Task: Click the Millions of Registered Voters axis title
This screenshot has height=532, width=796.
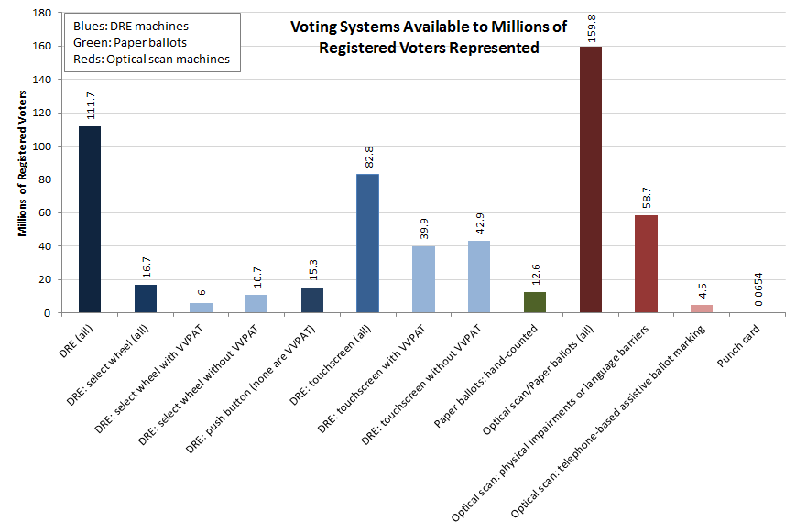Action: pyautogui.click(x=22, y=164)
